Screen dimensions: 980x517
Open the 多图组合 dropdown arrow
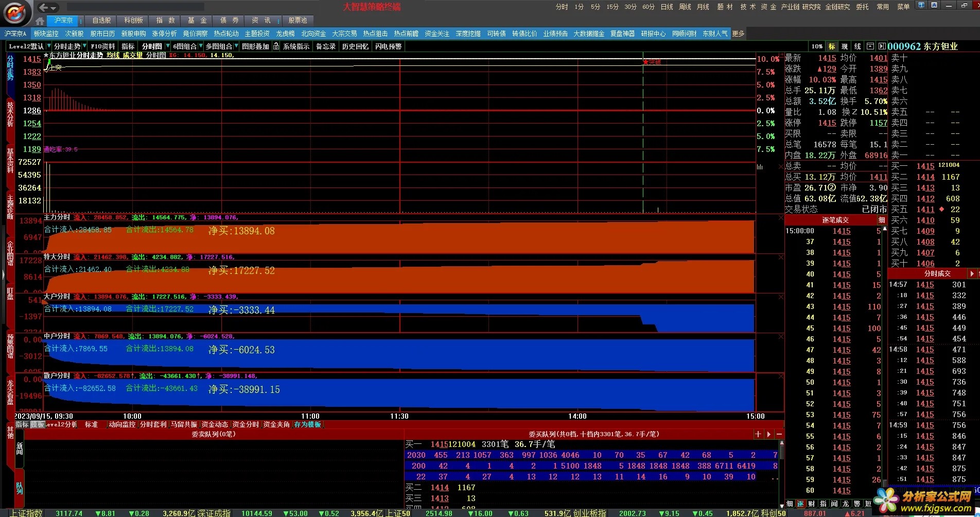click(236, 46)
